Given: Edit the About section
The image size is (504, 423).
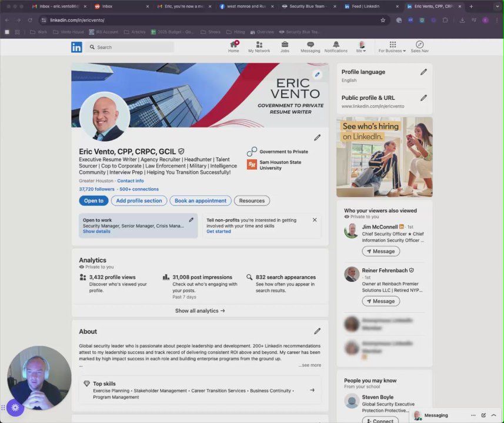Looking at the screenshot, I should click(317, 331).
